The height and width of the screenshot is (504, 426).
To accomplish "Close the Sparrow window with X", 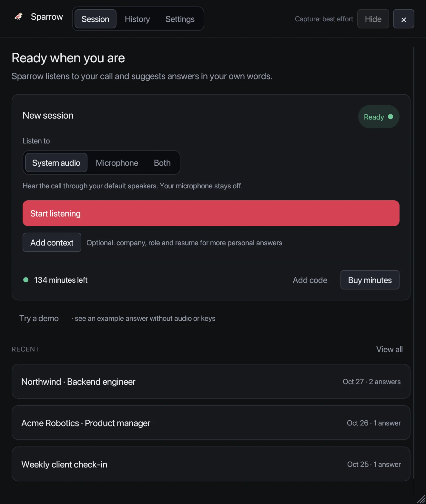I will pos(403,19).
